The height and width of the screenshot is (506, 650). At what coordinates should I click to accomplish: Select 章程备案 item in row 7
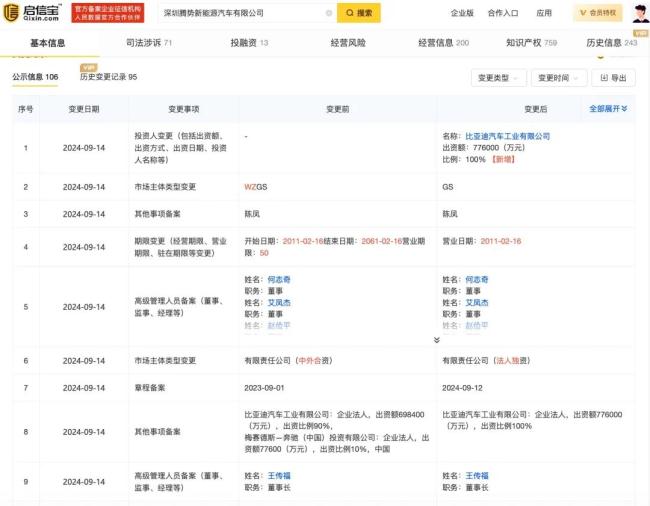coord(150,388)
